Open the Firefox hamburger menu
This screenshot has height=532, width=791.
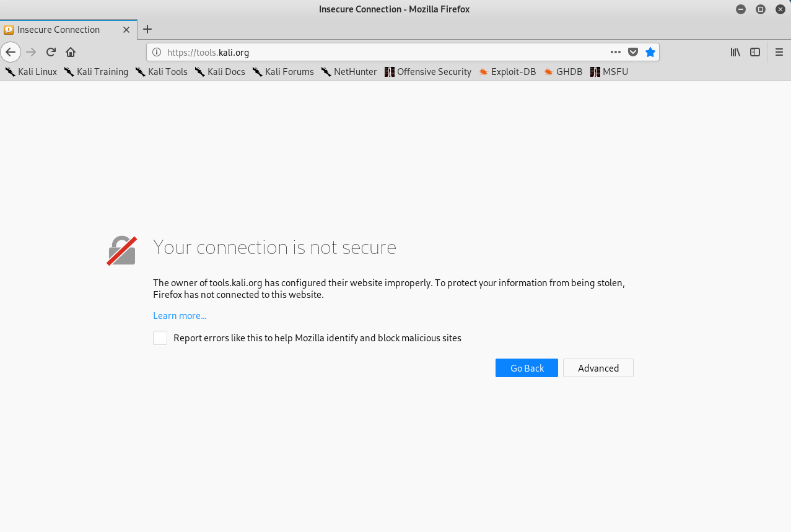click(x=779, y=52)
